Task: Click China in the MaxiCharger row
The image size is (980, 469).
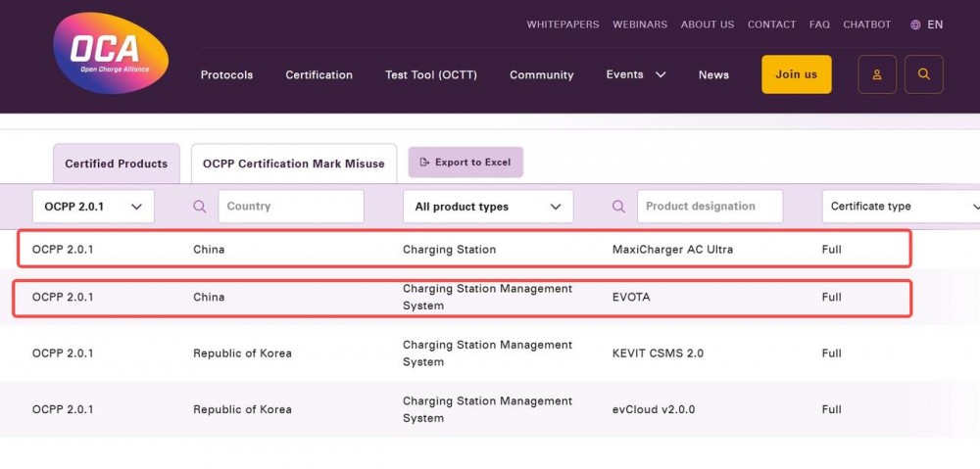Action: pos(209,250)
